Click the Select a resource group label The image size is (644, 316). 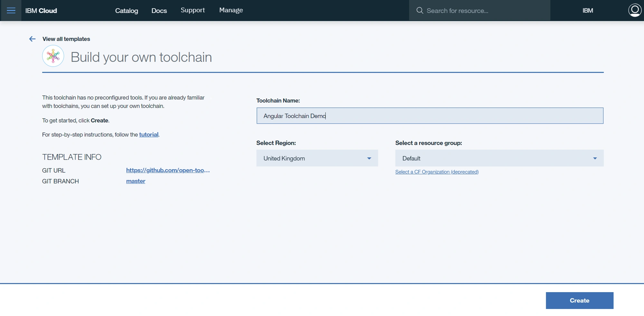pos(429,143)
